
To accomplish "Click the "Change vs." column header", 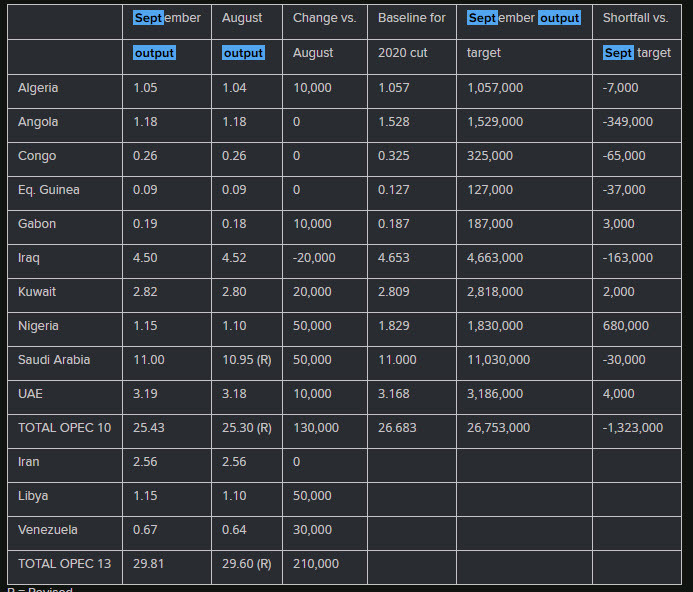I will pos(324,18).
